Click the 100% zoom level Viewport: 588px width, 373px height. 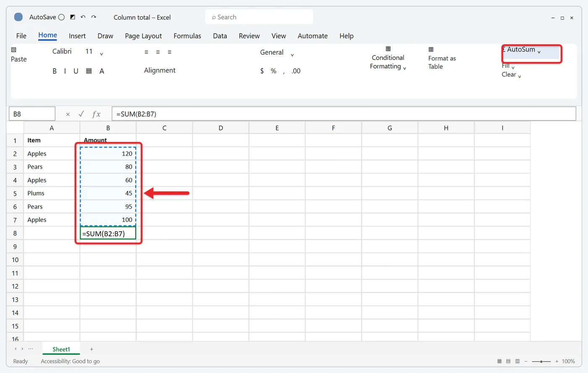(568, 361)
